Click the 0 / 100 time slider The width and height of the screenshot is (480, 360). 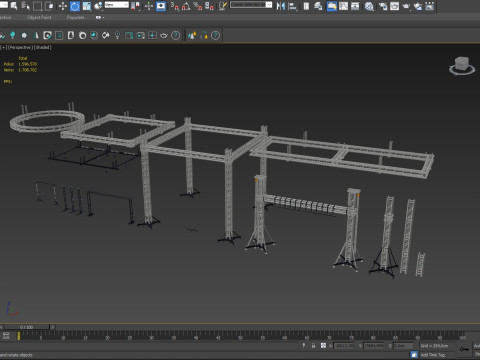[x=27, y=327]
